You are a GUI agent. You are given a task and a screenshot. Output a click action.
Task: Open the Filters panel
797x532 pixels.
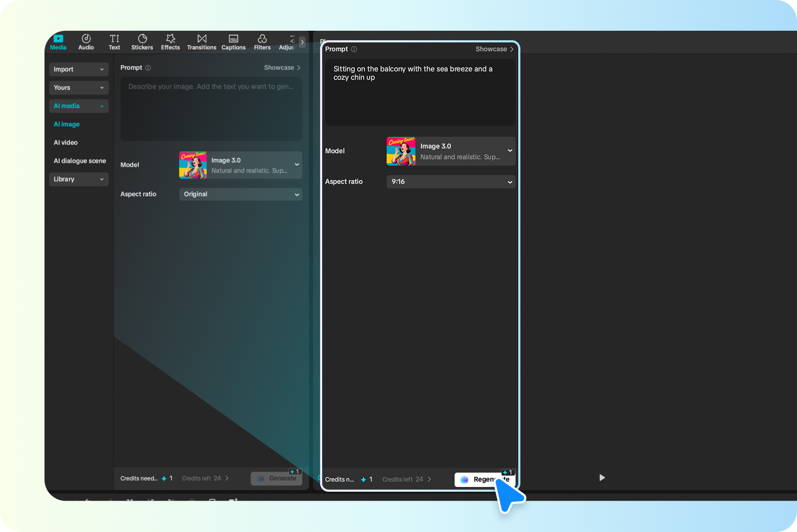coord(262,42)
